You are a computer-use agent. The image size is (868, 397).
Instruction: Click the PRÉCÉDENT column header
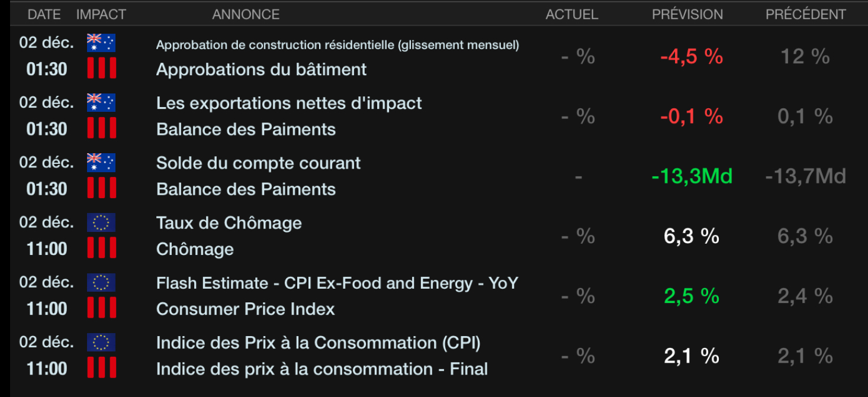tap(806, 14)
